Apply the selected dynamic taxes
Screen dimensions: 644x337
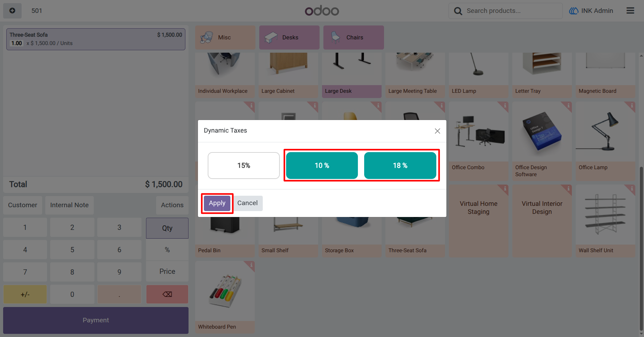(217, 203)
